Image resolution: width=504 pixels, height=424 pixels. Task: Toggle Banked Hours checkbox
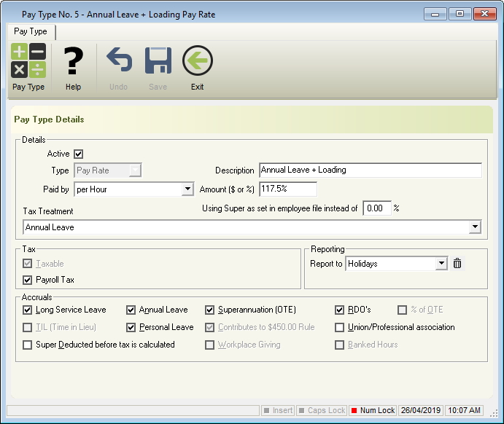point(339,345)
